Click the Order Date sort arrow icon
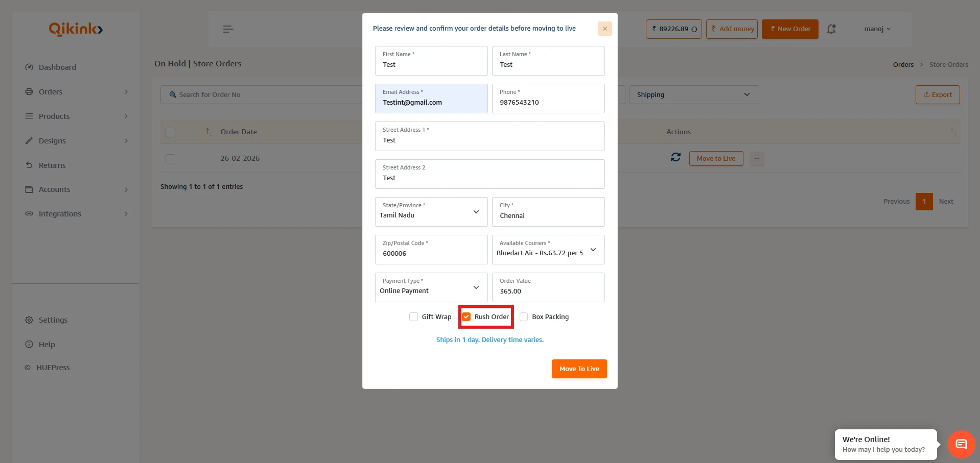Image resolution: width=980 pixels, height=463 pixels. 208,132
